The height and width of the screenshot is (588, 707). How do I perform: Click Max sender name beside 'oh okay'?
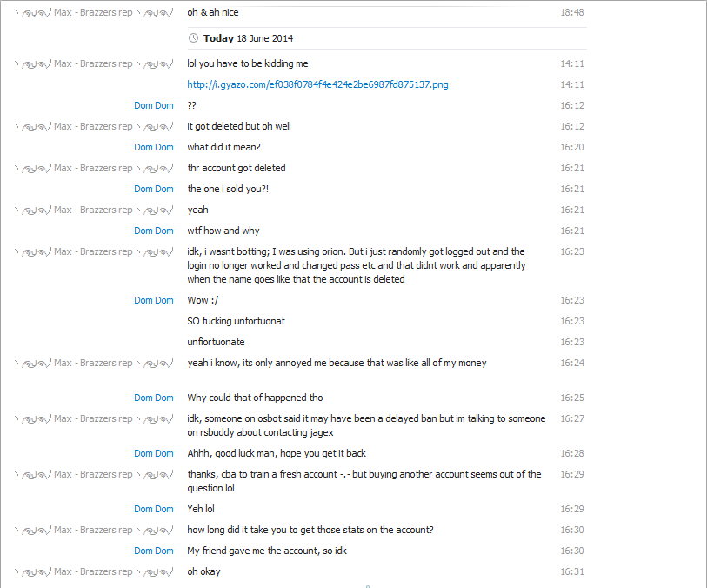click(93, 571)
